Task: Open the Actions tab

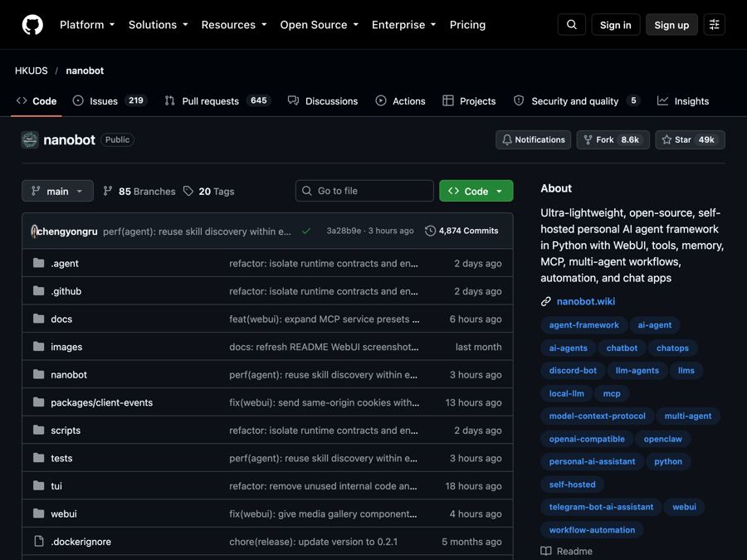Action: 400,101
